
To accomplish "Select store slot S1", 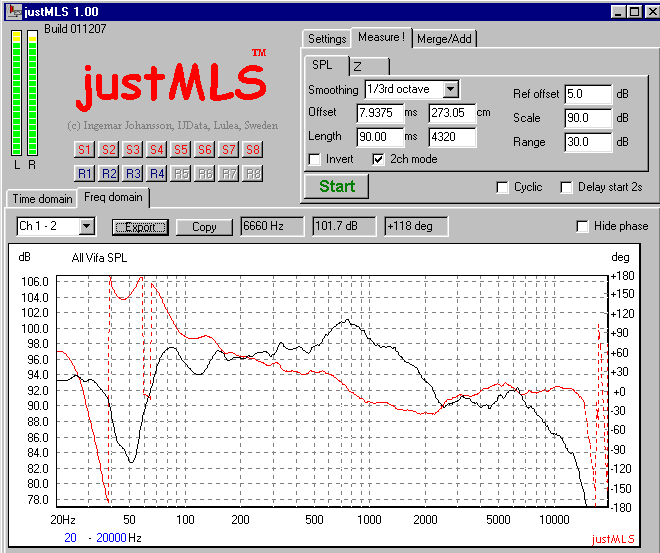I will pos(84,149).
